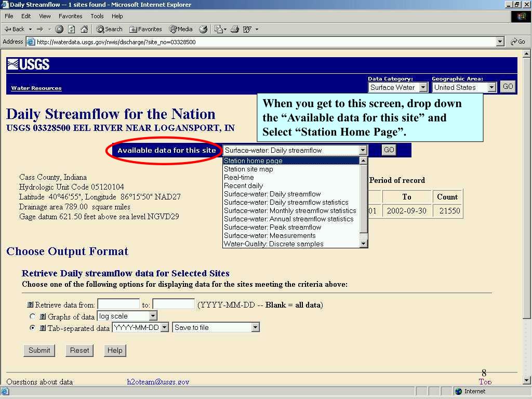
Task: Choose Recent daily from the list
Action: pos(291,185)
